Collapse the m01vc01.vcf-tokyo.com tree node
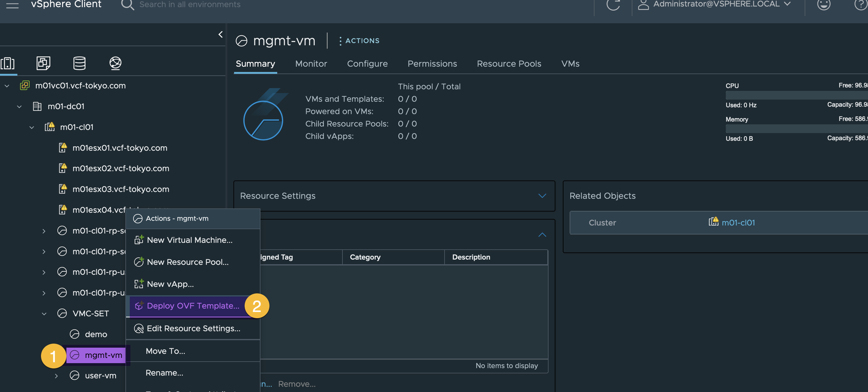This screenshot has width=868, height=392. point(7,86)
